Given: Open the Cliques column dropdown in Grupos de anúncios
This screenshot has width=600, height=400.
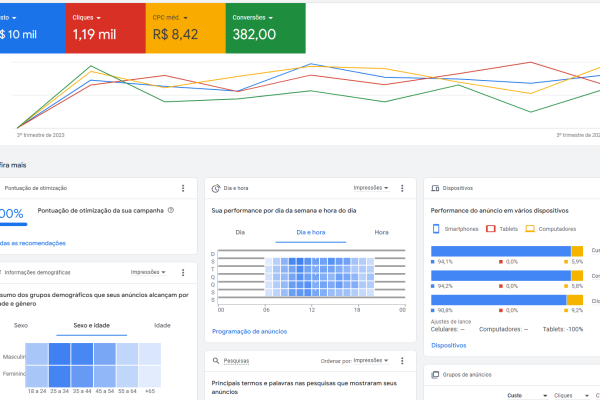Looking at the screenshot, I should click(571, 395).
